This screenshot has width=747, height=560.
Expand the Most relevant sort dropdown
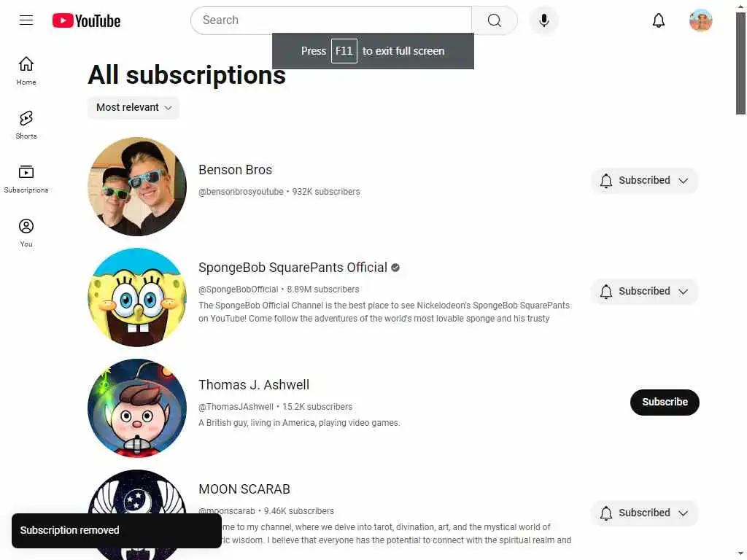pyautogui.click(x=133, y=108)
